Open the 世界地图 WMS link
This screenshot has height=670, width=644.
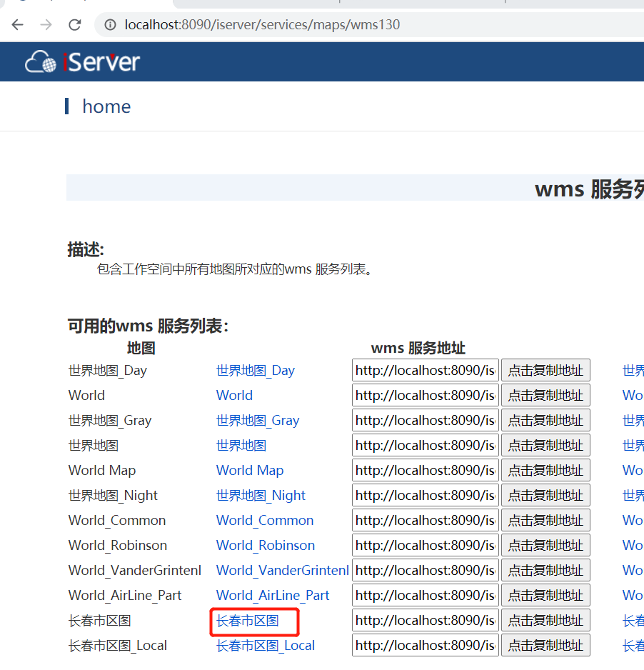(x=241, y=446)
